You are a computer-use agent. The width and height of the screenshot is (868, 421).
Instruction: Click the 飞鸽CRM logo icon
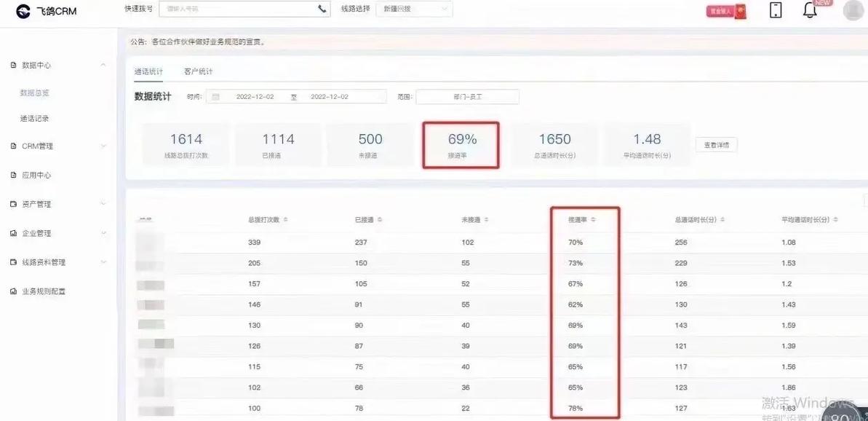click(22, 11)
